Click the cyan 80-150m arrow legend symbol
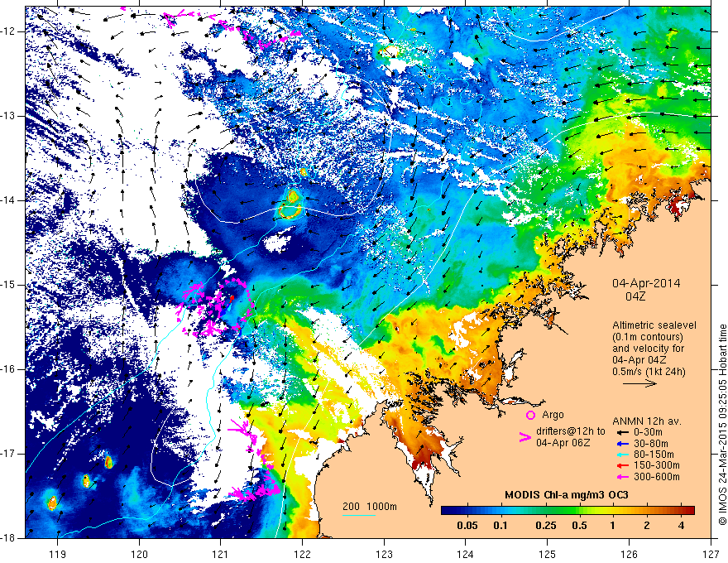Viewport: 728px width, 563px height. point(622,455)
